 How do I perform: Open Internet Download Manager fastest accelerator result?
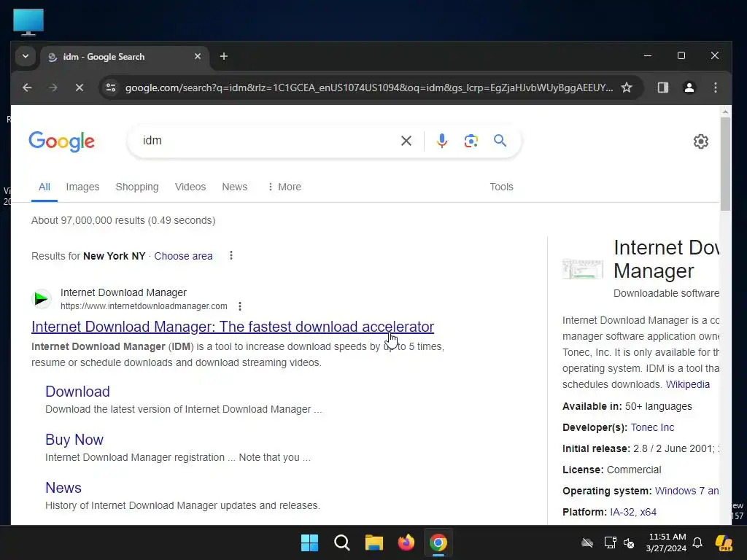pyautogui.click(x=233, y=327)
